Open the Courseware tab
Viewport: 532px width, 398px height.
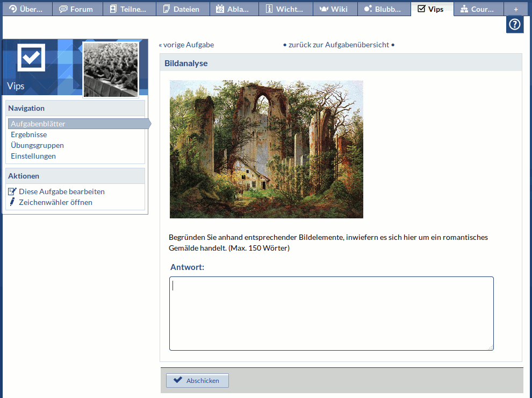(478, 9)
